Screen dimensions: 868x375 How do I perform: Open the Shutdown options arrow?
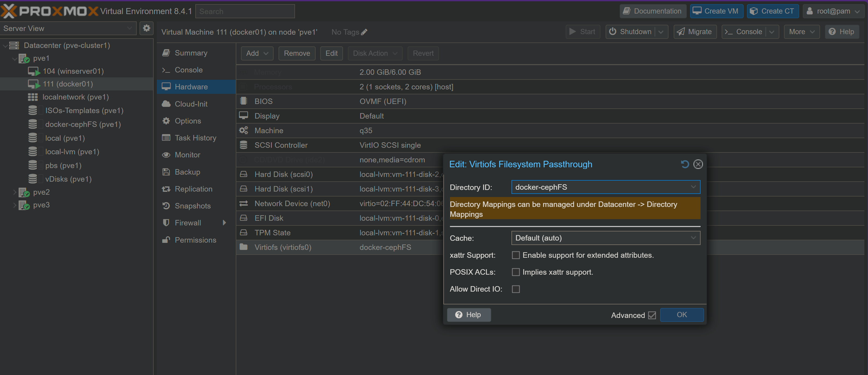click(x=661, y=32)
